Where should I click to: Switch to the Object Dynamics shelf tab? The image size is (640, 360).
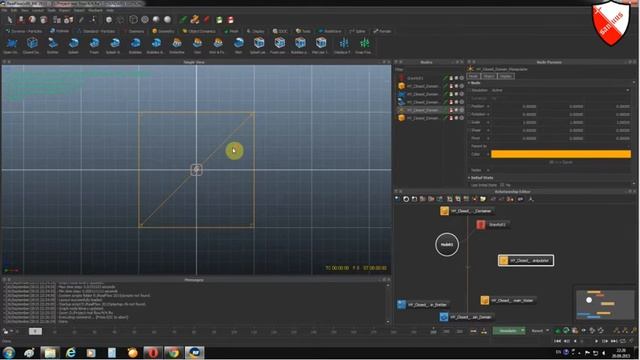(x=199, y=31)
